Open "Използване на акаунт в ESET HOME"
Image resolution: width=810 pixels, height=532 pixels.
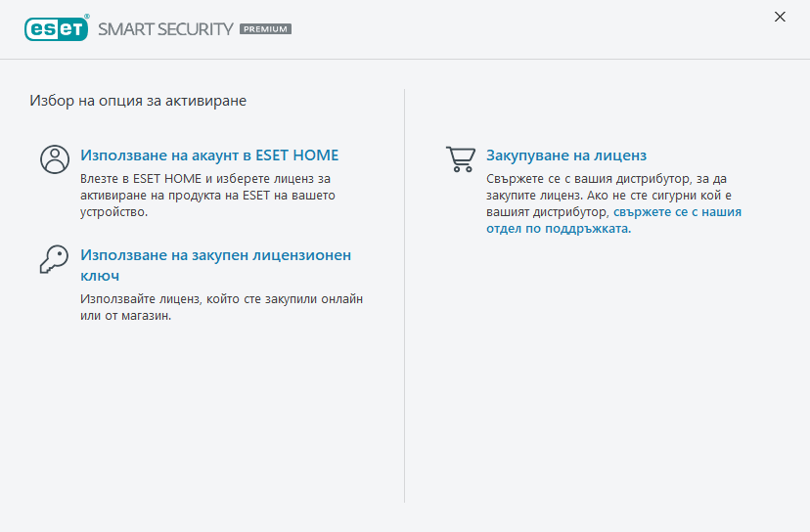click(x=209, y=155)
